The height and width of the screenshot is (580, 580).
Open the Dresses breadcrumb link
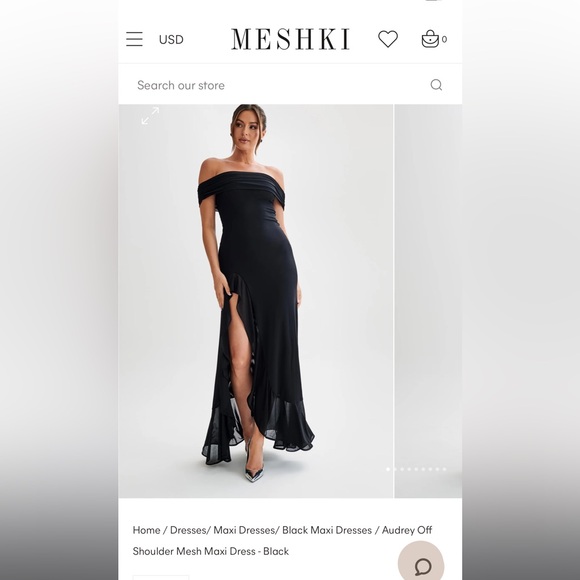pos(187,530)
